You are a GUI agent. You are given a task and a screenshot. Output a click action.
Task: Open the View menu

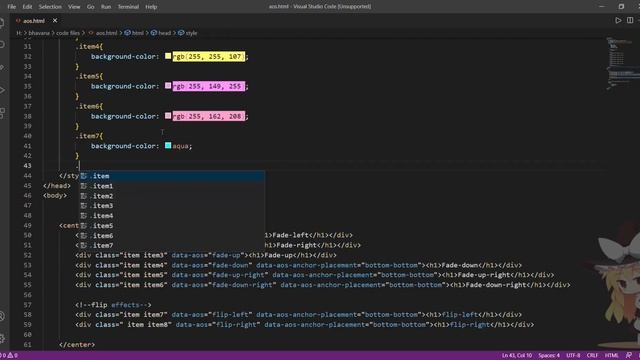point(74,7)
